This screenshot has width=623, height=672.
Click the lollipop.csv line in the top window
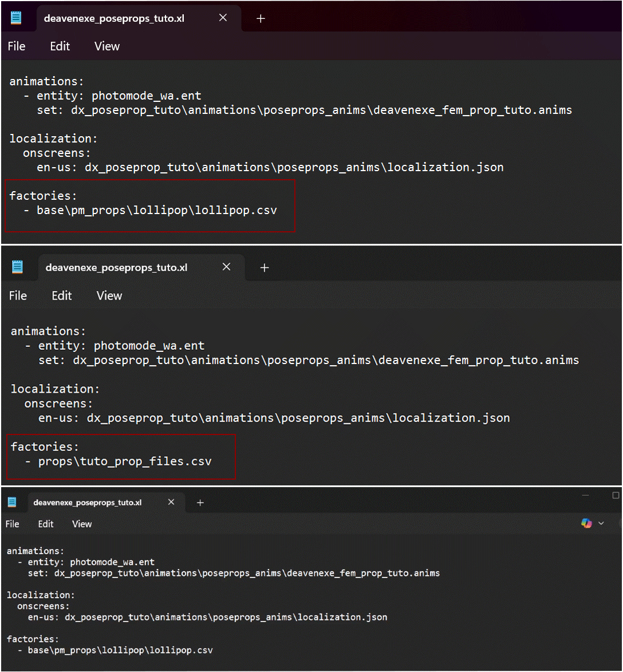pyautogui.click(x=156, y=210)
